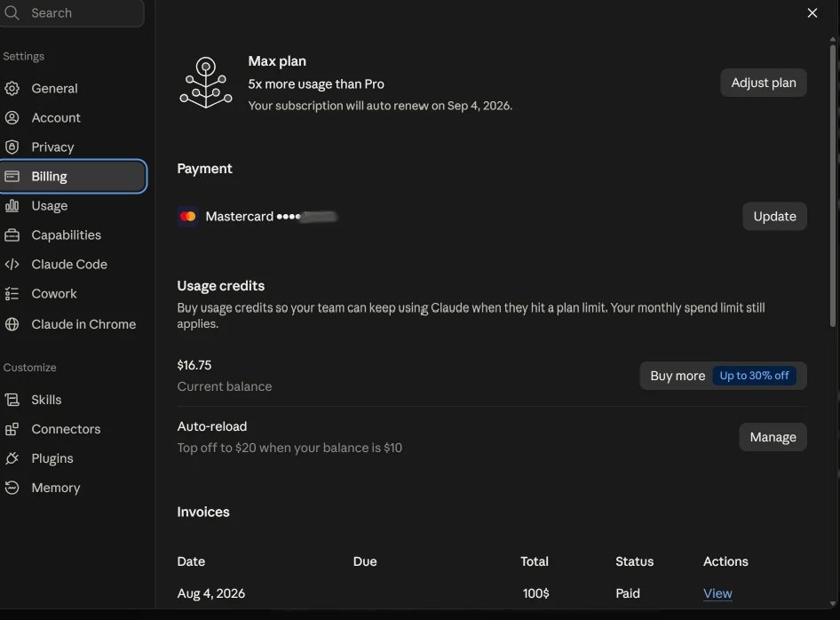Click the Total column header
840x620 pixels.
click(535, 561)
